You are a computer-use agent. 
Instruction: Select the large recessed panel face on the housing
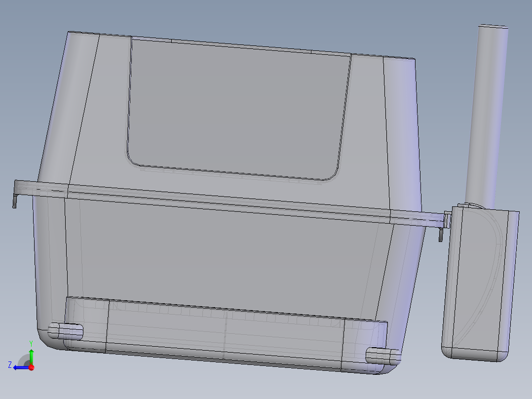(239, 109)
